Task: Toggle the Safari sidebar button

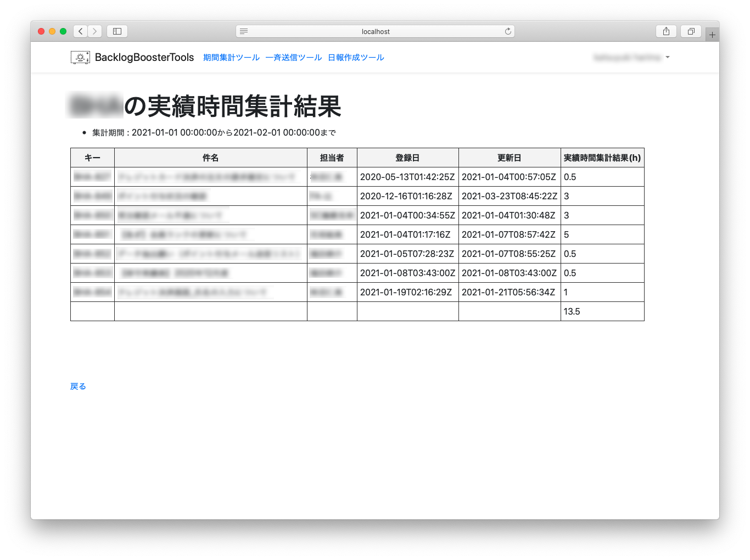Action: click(x=117, y=31)
